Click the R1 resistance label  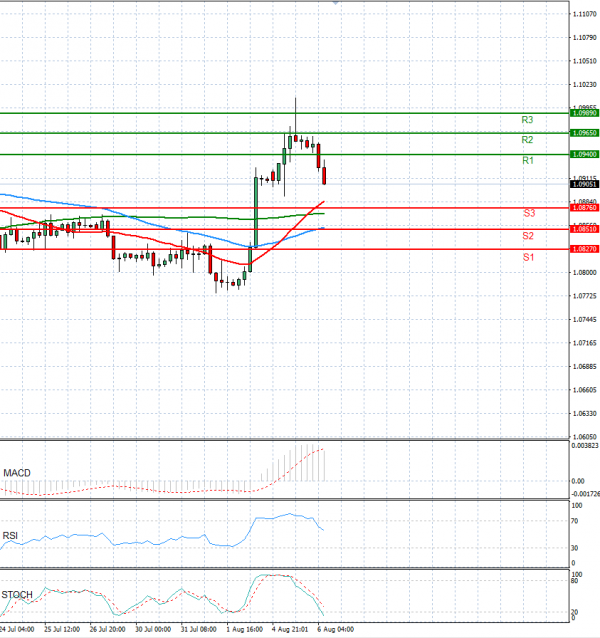[x=528, y=160]
